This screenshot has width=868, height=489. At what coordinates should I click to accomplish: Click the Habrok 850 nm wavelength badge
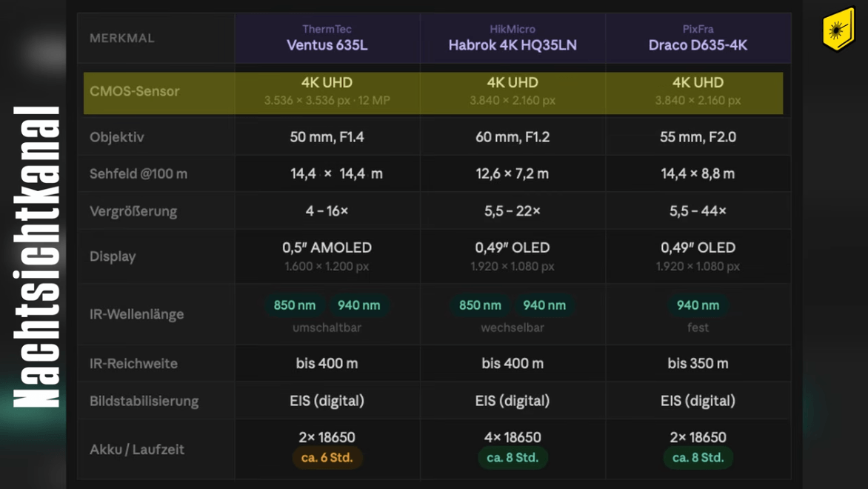tap(480, 305)
